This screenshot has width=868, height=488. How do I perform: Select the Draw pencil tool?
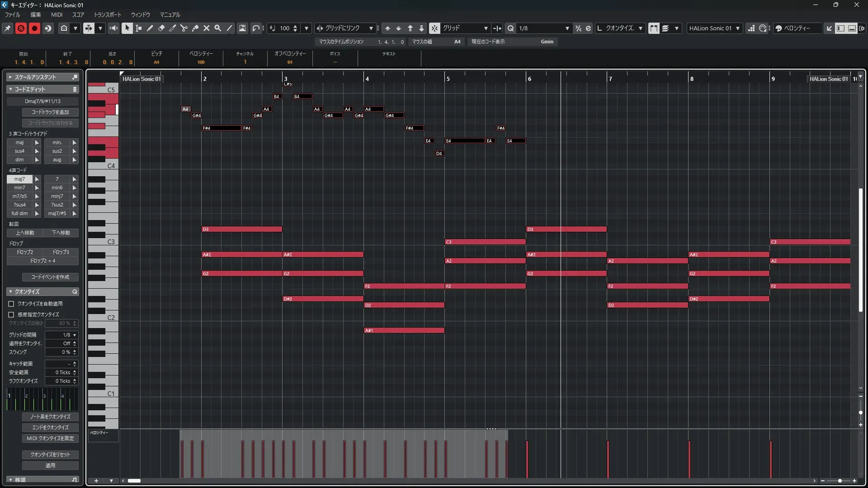pyautogui.click(x=150, y=28)
